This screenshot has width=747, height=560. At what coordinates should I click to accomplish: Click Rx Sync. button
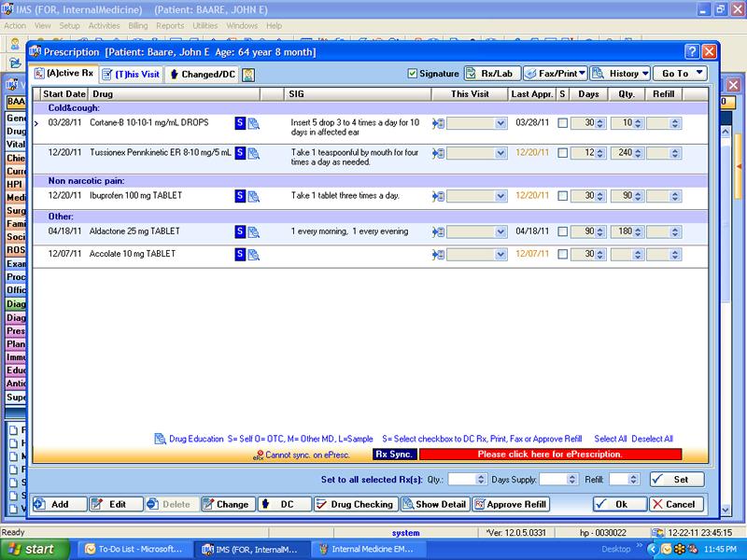point(394,455)
